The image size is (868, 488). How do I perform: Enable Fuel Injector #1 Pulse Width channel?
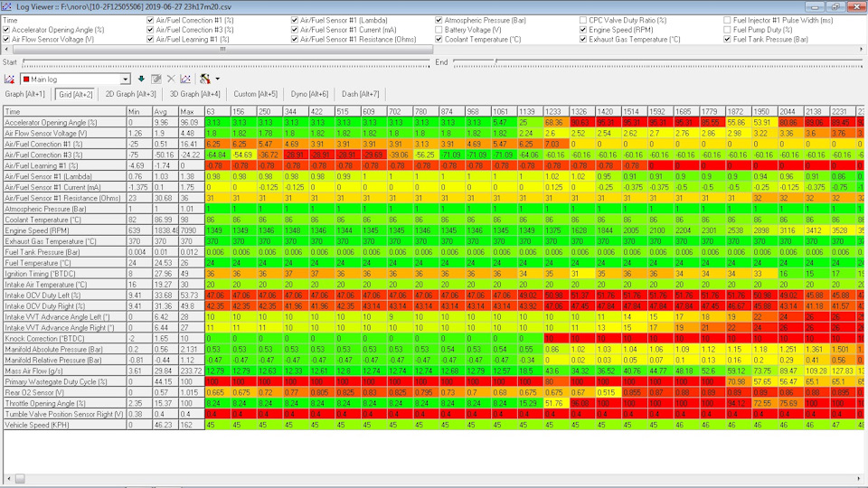[x=727, y=20]
